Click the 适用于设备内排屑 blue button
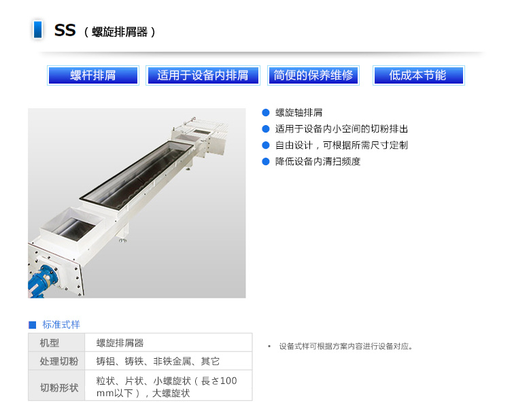The height and width of the screenshot is (420, 512). tap(203, 75)
